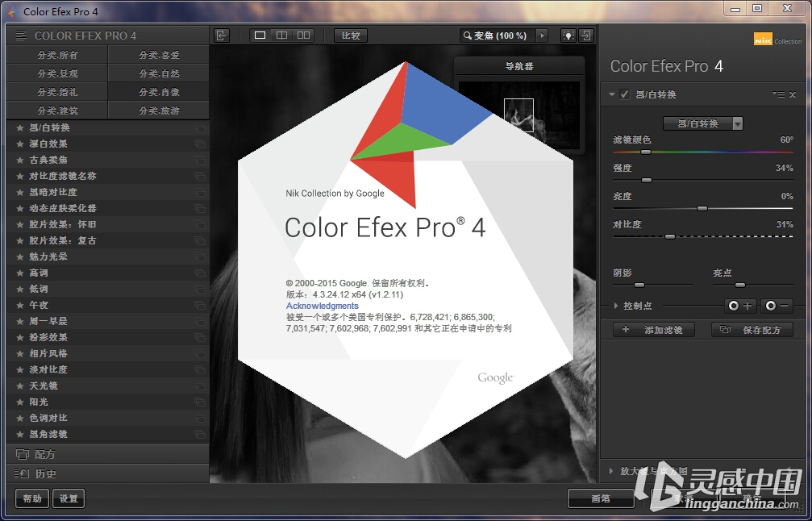
Task: Adjust the 滤镜颜色 hue slider
Action: point(646,152)
